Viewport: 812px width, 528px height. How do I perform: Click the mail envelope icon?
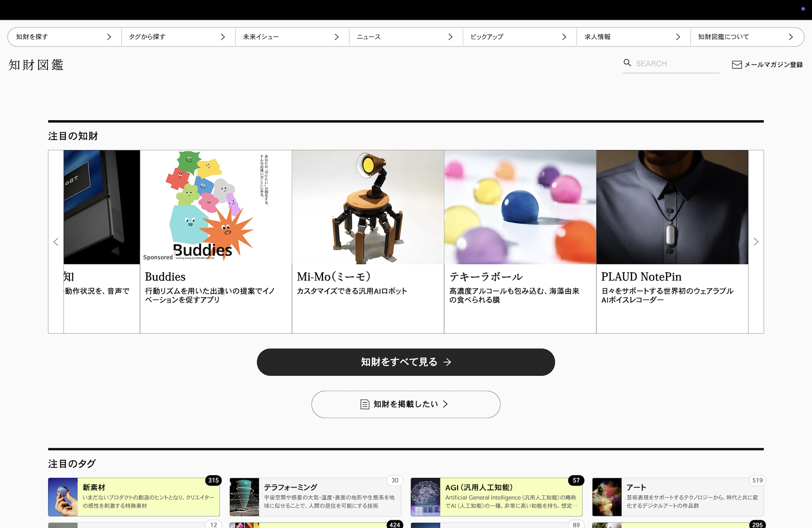pyautogui.click(x=736, y=65)
